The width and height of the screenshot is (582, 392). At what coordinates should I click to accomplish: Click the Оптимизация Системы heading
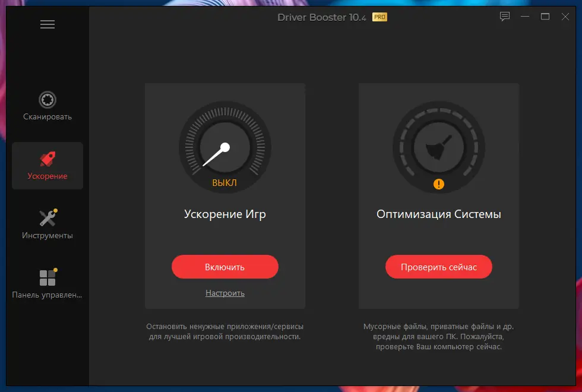439,214
